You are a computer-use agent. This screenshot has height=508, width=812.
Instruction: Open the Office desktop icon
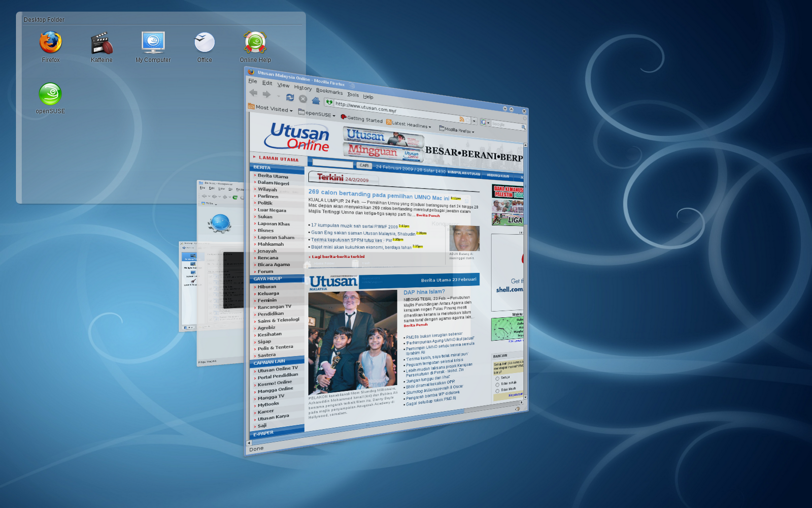(205, 47)
